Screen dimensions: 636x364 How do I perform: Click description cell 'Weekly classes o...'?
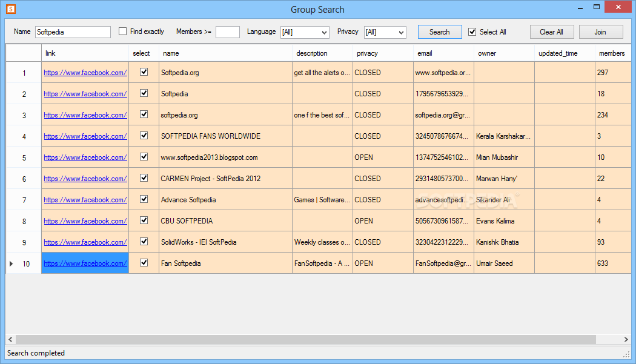[322, 242]
